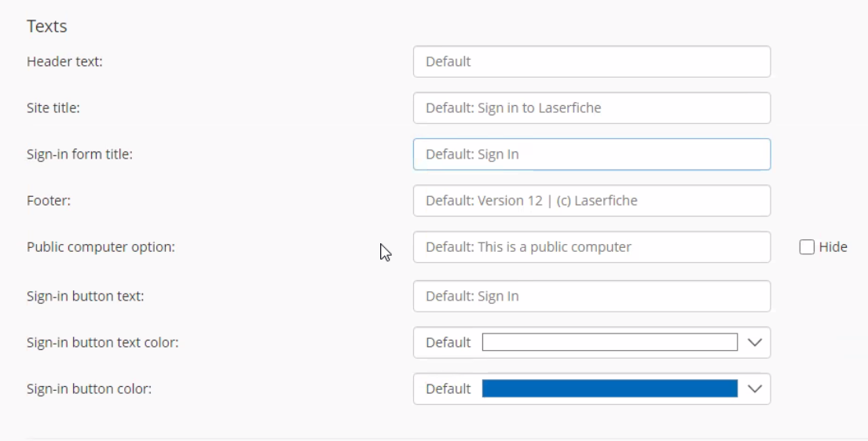
Task: Click the 'Texts' section heading
Action: pos(46,27)
